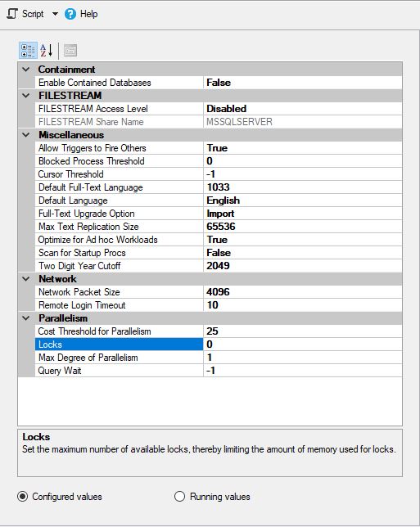Open the Script dropdown arrow
The width and height of the screenshot is (420, 527).
pyautogui.click(x=55, y=14)
